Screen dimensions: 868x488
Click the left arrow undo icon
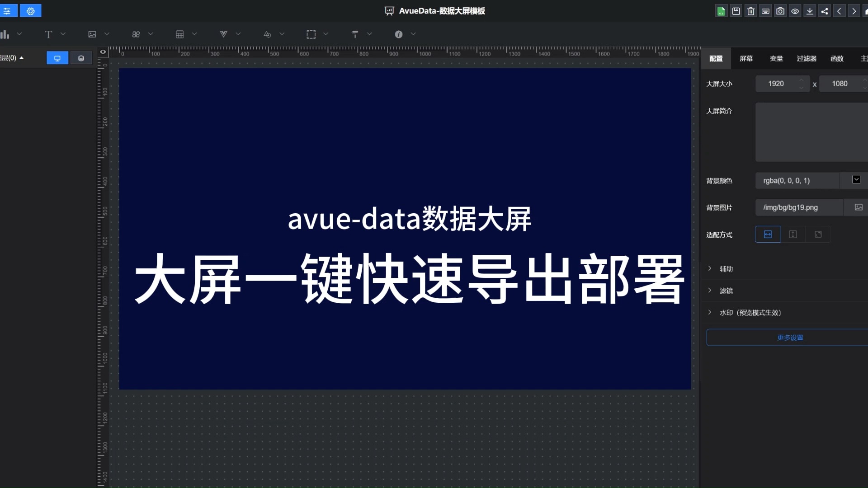[x=839, y=11]
